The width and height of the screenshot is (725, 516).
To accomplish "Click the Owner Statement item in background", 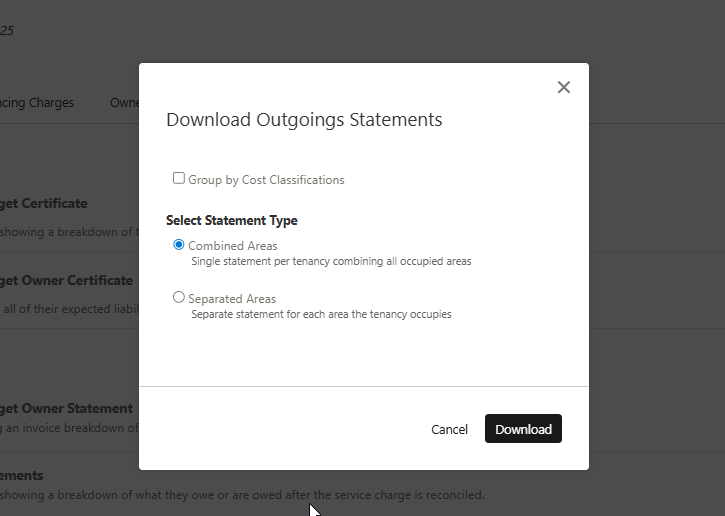I will [66, 408].
